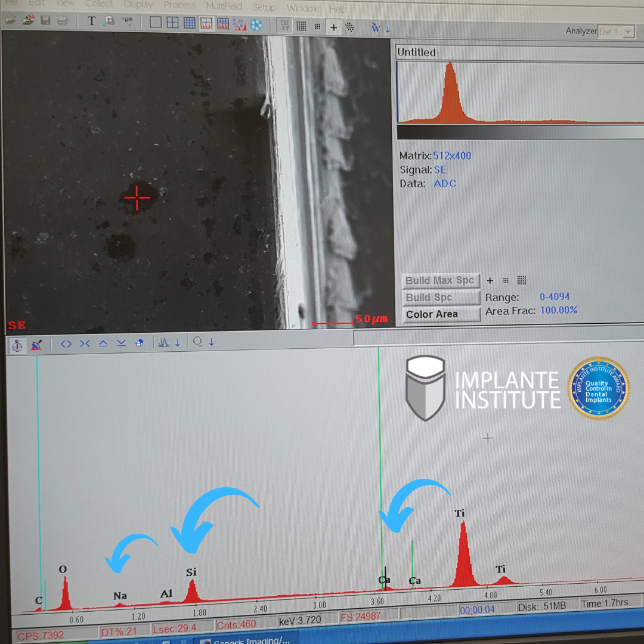Click the grayscale bar under the histogram
644x644 pixels.
[x=519, y=132]
